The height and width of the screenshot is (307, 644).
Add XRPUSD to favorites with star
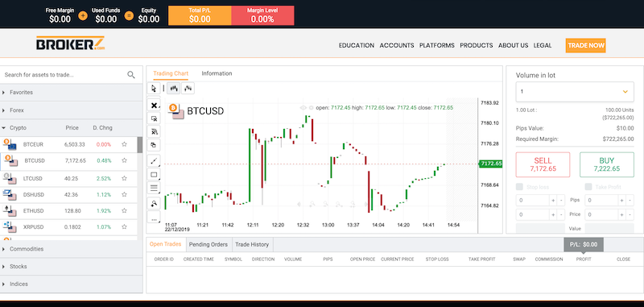[x=124, y=226]
